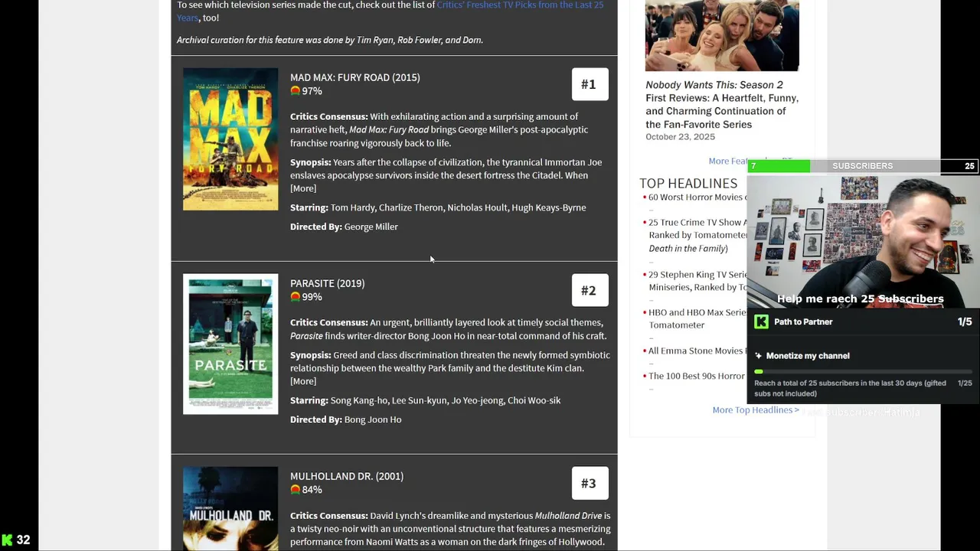This screenshot has width=980, height=551.
Task: Open The 100 Best 90s Horror headline
Action: point(697,376)
